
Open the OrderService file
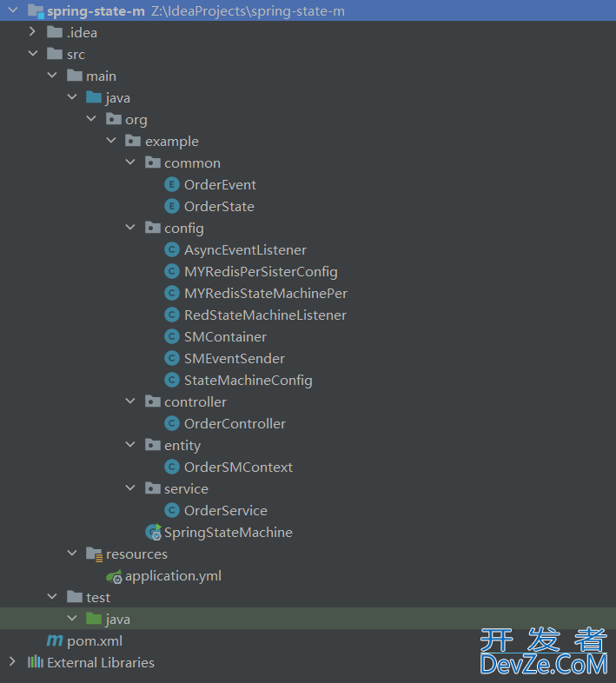click(x=225, y=511)
